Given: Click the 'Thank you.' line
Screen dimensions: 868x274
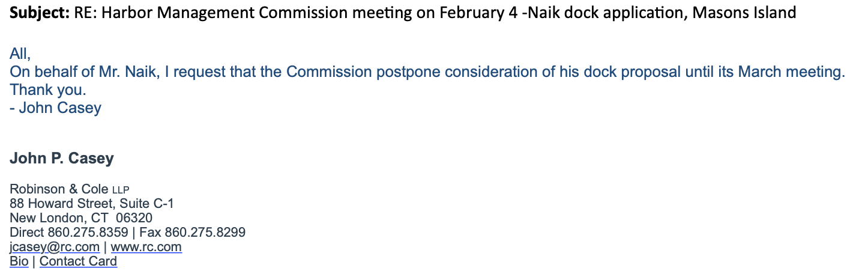Looking at the screenshot, I should tap(48, 90).
